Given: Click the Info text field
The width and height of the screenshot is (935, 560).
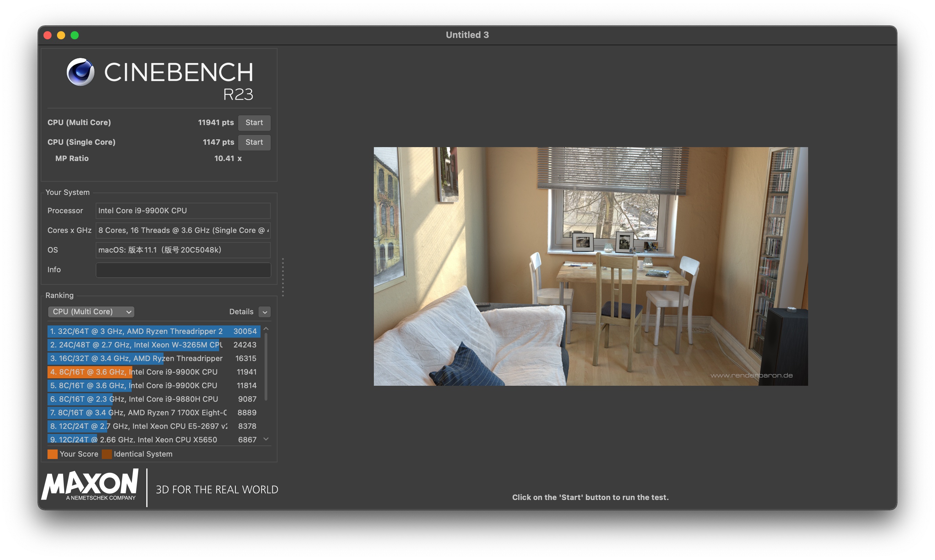Looking at the screenshot, I should 183,270.
